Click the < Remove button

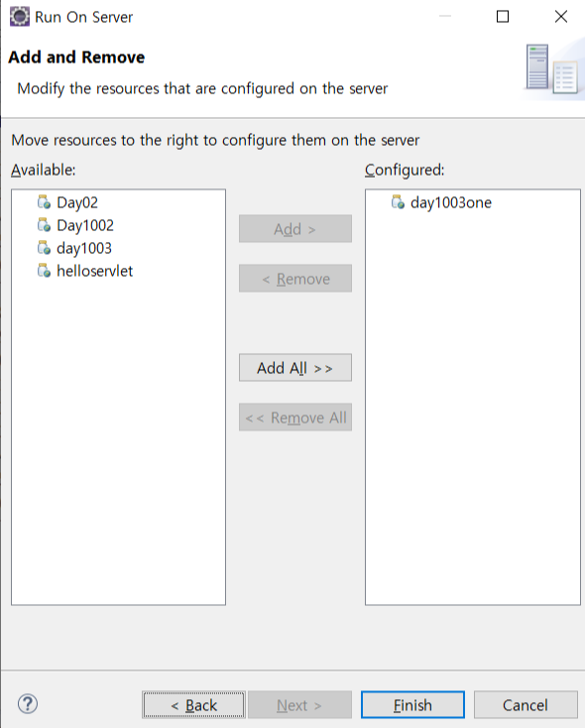pos(295,279)
